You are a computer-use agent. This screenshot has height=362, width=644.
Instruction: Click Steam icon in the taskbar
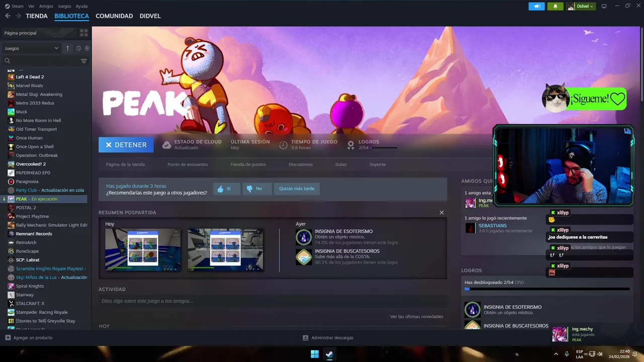(x=329, y=354)
